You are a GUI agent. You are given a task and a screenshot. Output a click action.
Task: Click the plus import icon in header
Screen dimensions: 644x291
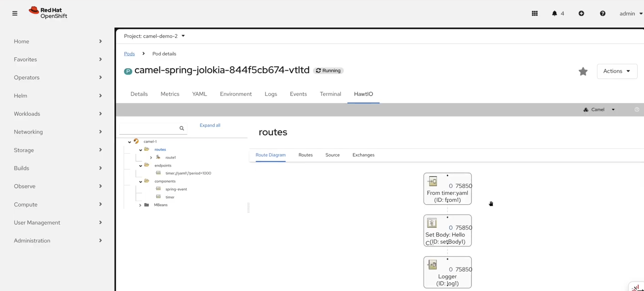pyautogui.click(x=581, y=14)
